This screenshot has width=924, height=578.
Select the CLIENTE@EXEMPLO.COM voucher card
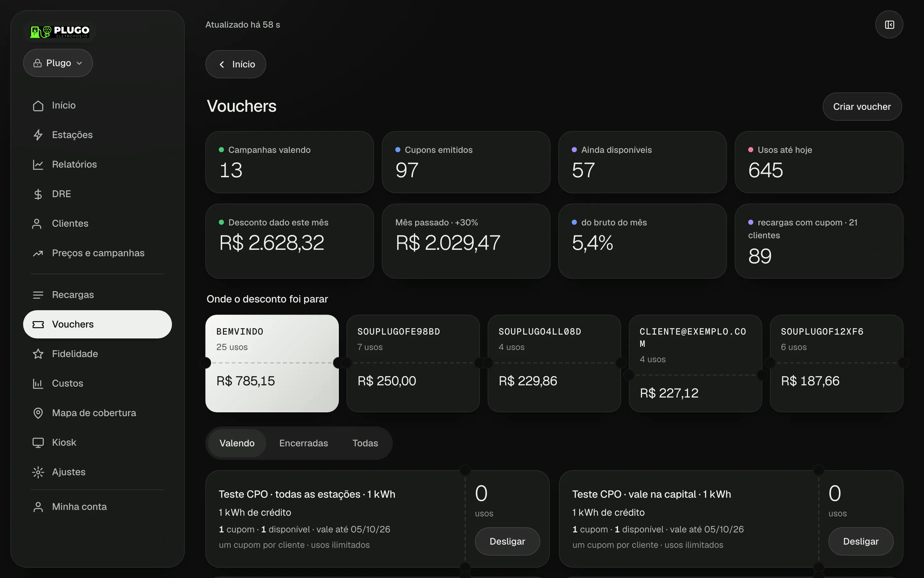(695, 363)
